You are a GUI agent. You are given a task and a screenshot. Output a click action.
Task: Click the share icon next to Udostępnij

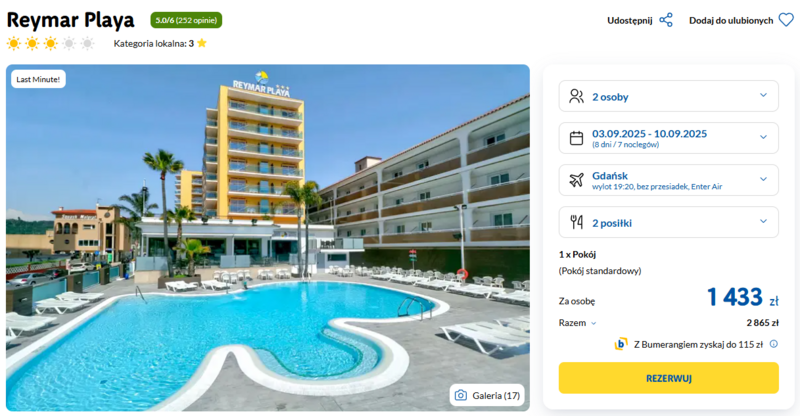666,20
